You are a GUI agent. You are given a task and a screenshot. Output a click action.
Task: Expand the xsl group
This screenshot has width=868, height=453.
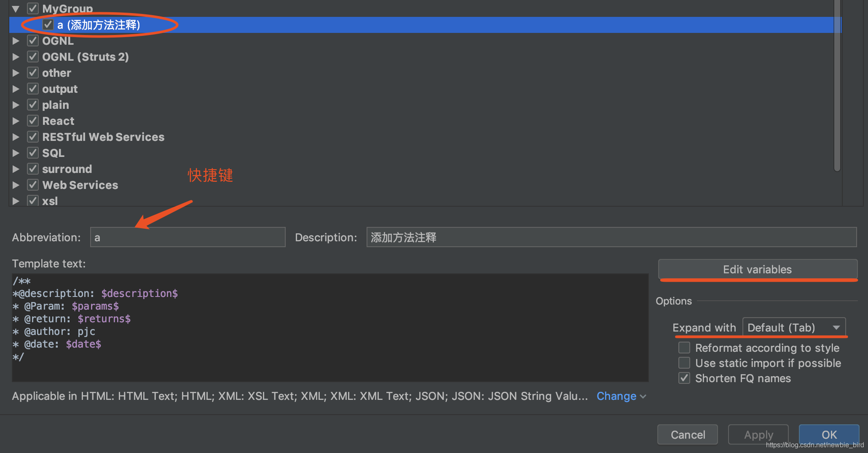(16, 201)
